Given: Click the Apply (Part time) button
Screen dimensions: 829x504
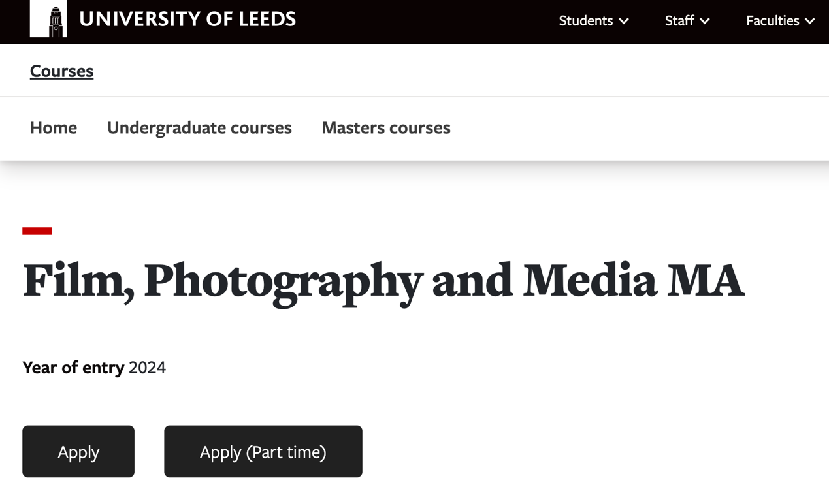Looking at the screenshot, I should [x=263, y=451].
